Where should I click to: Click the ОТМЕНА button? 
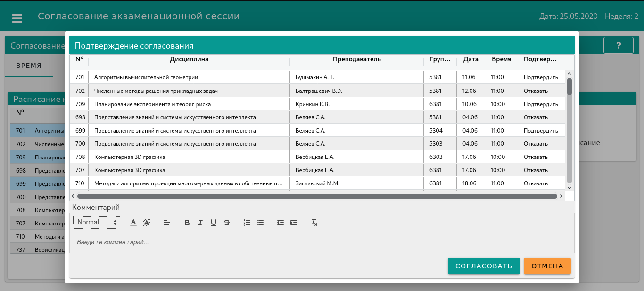(x=547, y=266)
